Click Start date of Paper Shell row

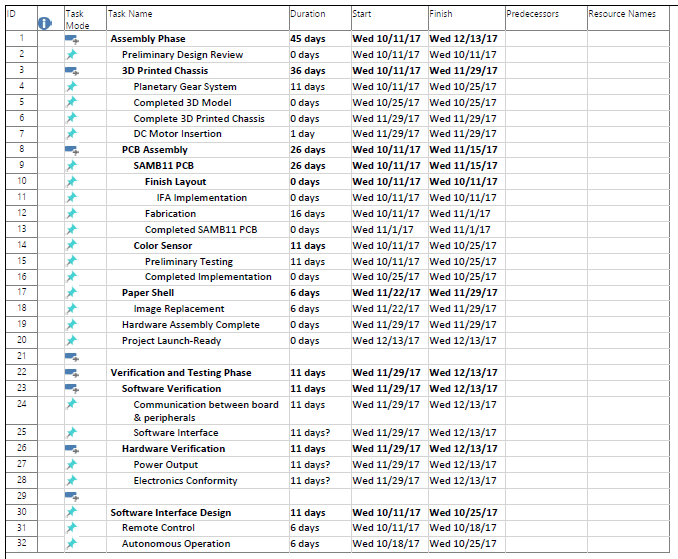click(390, 293)
